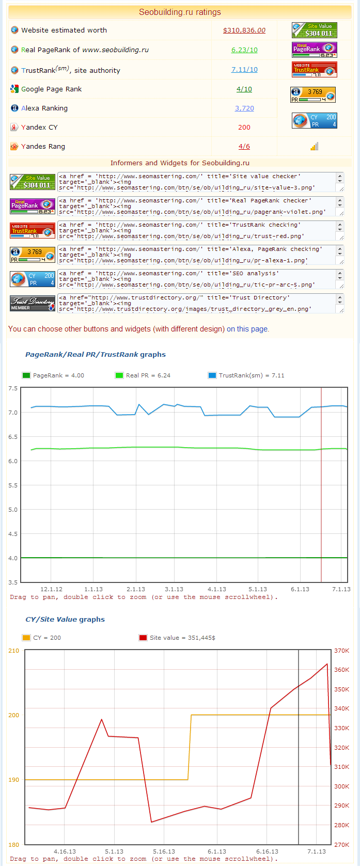This screenshot has width=360, height=868.
Task: Open the 6.23/10 Real PageRank link
Action: [x=244, y=50]
